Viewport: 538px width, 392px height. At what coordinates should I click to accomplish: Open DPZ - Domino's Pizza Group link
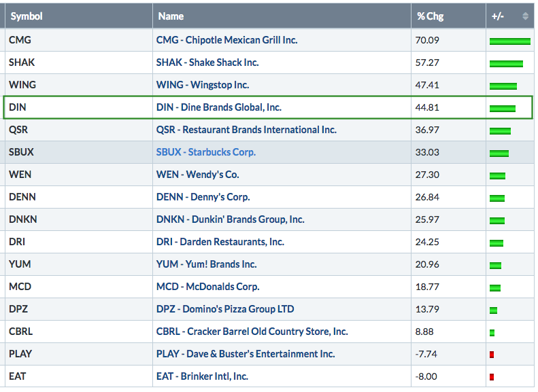pyautogui.click(x=225, y=309)
